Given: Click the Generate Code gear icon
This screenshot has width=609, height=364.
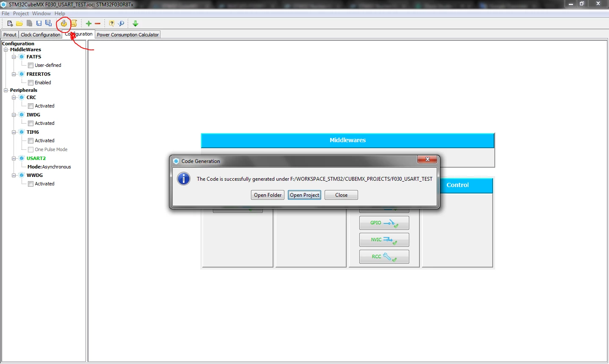Looking at the screenshot, I should point(64,23).
